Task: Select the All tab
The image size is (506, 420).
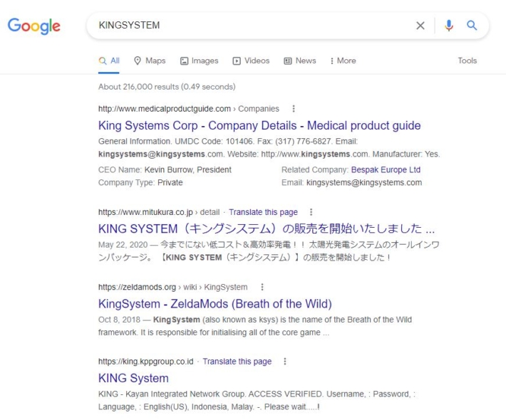Action: (109, 61)
